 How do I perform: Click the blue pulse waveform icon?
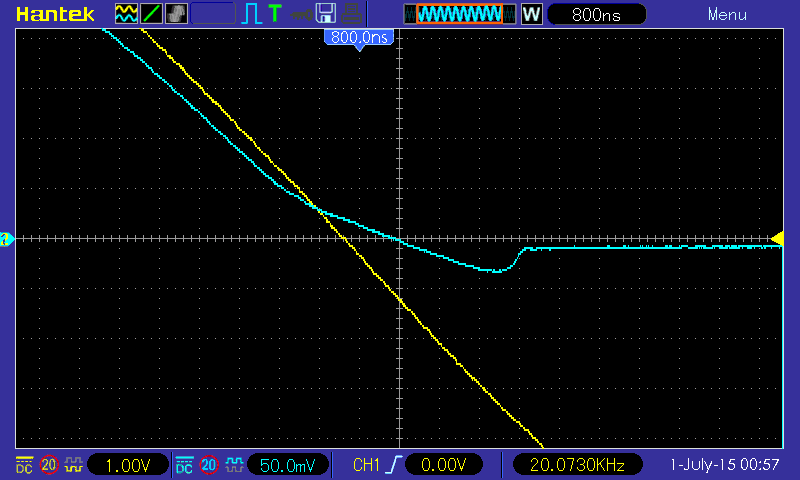click(x=251, y=14)
